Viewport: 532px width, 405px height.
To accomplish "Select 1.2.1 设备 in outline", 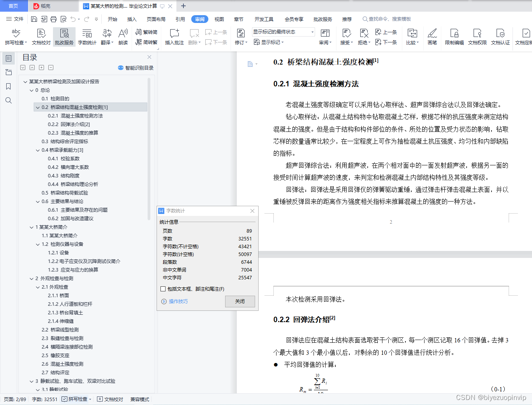I will click(58, 253).
